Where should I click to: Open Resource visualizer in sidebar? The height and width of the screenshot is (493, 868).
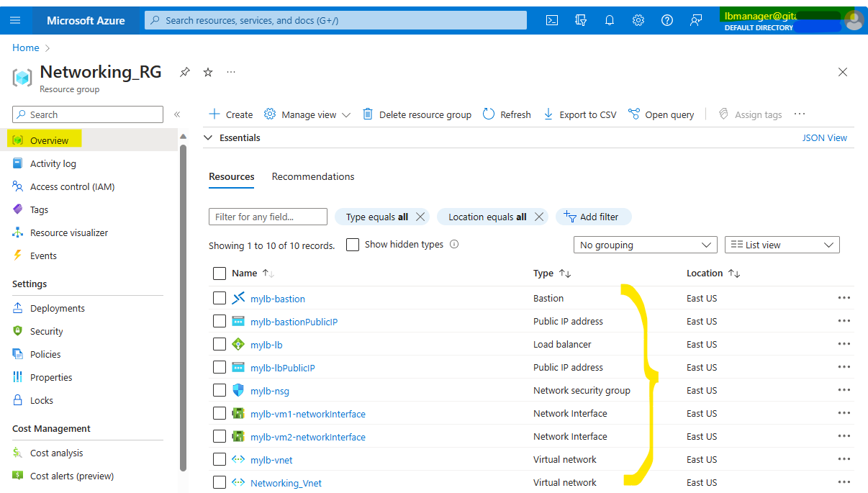pos(69,232)
